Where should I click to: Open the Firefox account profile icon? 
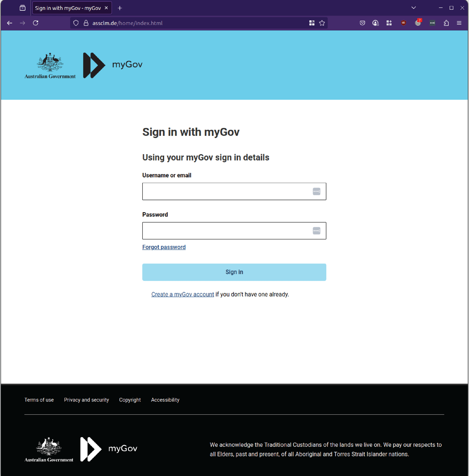(x=376, y=23)
